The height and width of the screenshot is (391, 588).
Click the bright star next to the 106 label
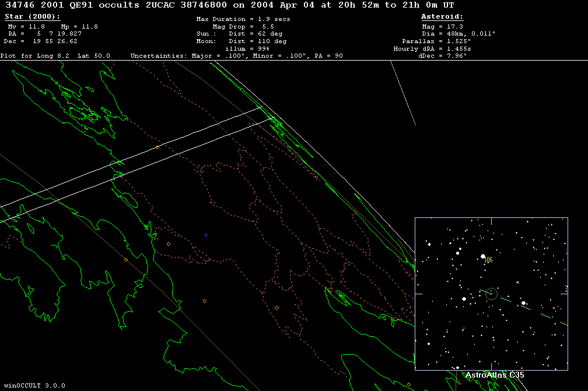(482, 256)
